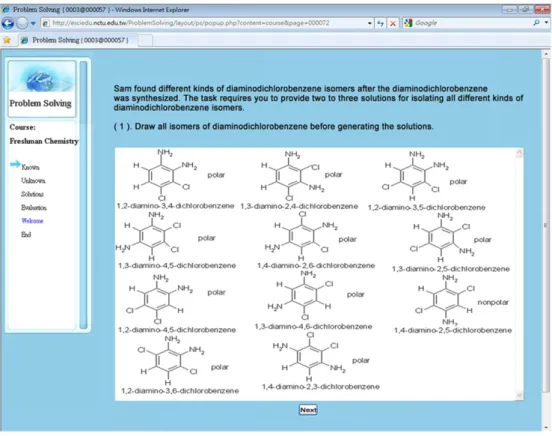Click the 1,3-diamino-4,5-dichlorobenzene label
Image resolution: width=552 pixels, height=436 pixels.
tap(177, 266)
